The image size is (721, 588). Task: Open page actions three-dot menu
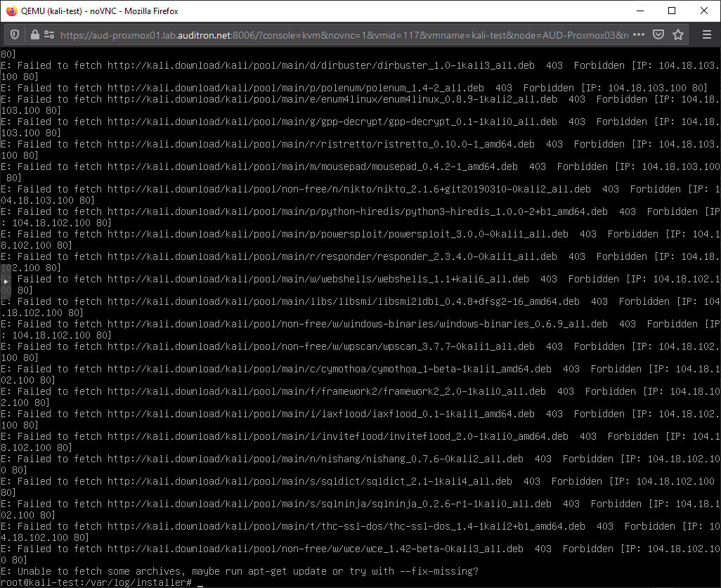[x=639, y=34]
